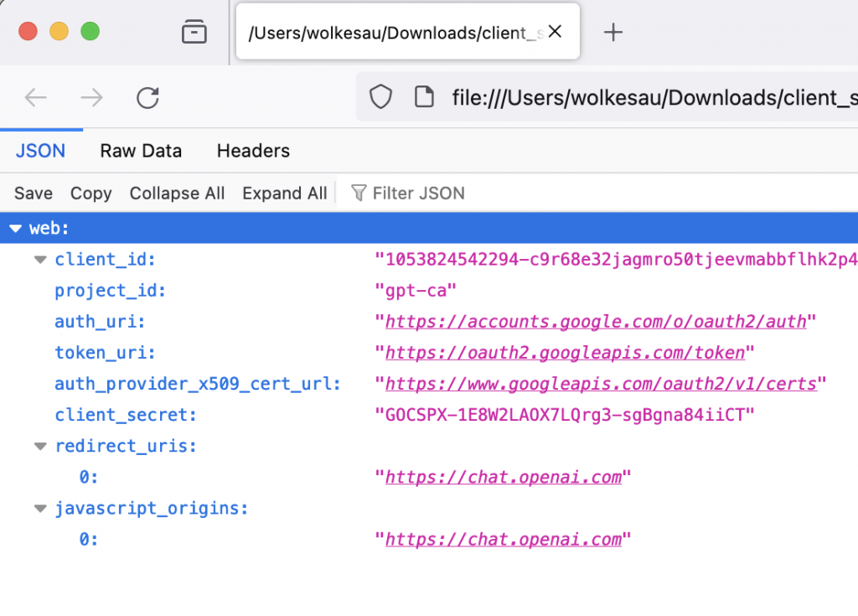
Task: Open the tab archive icon left of the tab strip
Action: pyautogui.click(x=194, y=32)
